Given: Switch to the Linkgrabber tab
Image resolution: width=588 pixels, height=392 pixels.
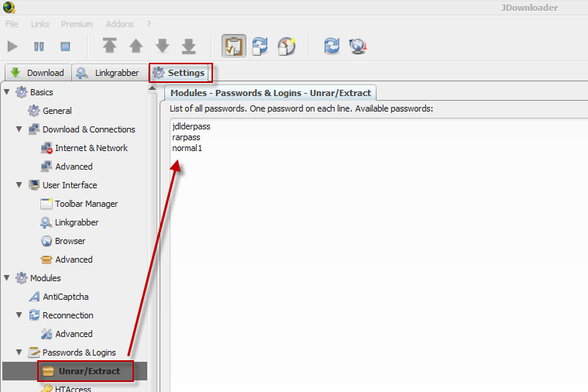Looking at the screenshot, I should click(109, 72).
